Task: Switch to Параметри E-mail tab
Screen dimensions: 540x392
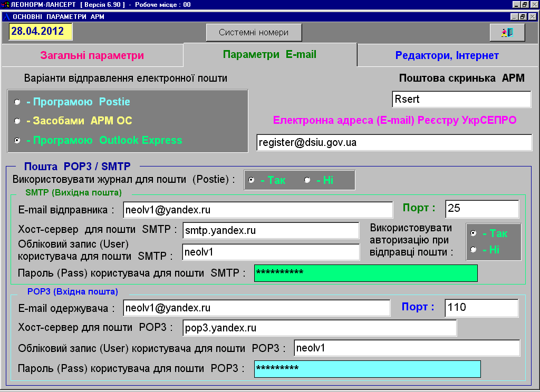Action: (270, 54)
